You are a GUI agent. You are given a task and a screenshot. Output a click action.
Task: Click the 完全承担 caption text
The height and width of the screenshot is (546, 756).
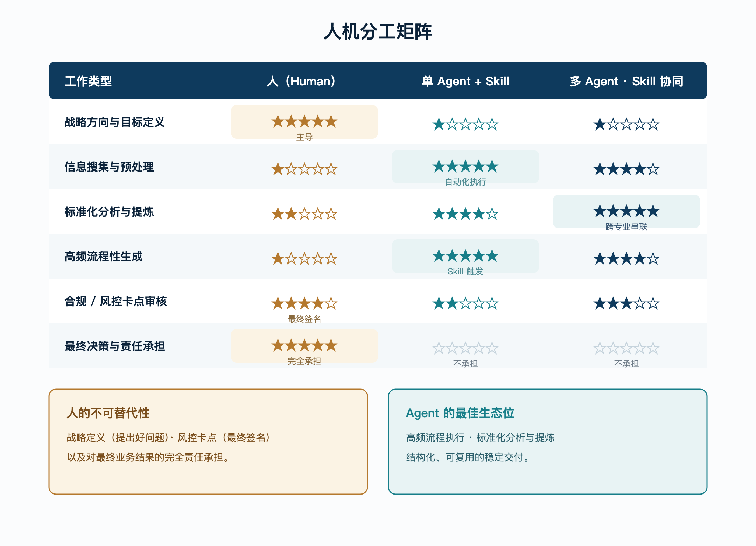click(x=304, y=361)
